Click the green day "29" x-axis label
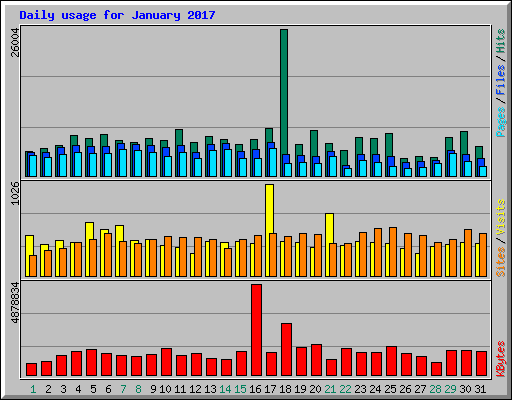512x400 pixels. pos(450,389)
